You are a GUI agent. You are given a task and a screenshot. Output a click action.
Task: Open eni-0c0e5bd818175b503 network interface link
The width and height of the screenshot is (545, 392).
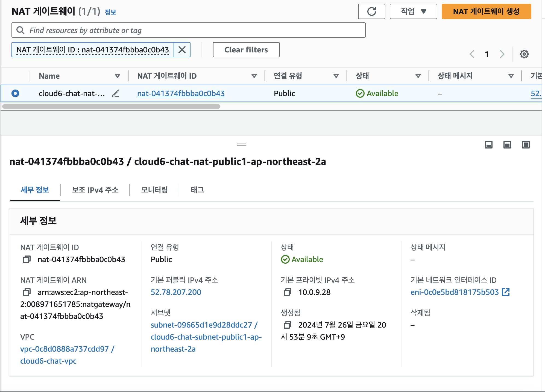[455, 292]
